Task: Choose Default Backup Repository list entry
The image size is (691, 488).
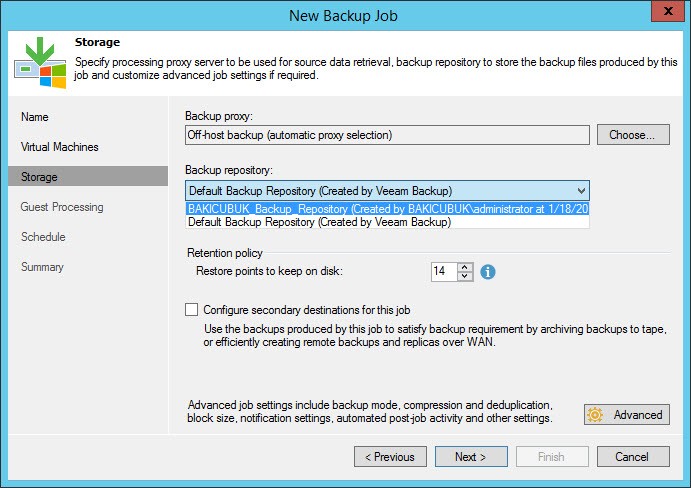Action: click(x=387, y=222)
